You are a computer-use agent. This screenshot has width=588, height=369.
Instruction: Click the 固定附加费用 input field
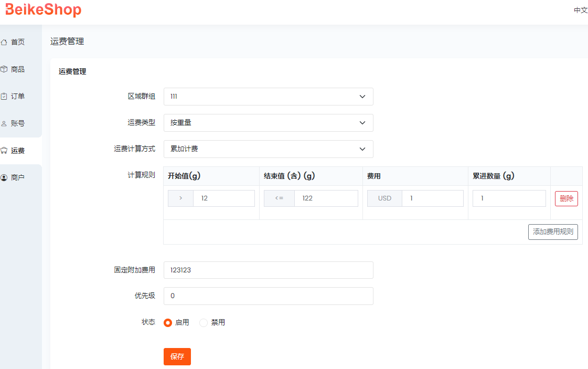point(268,270)
